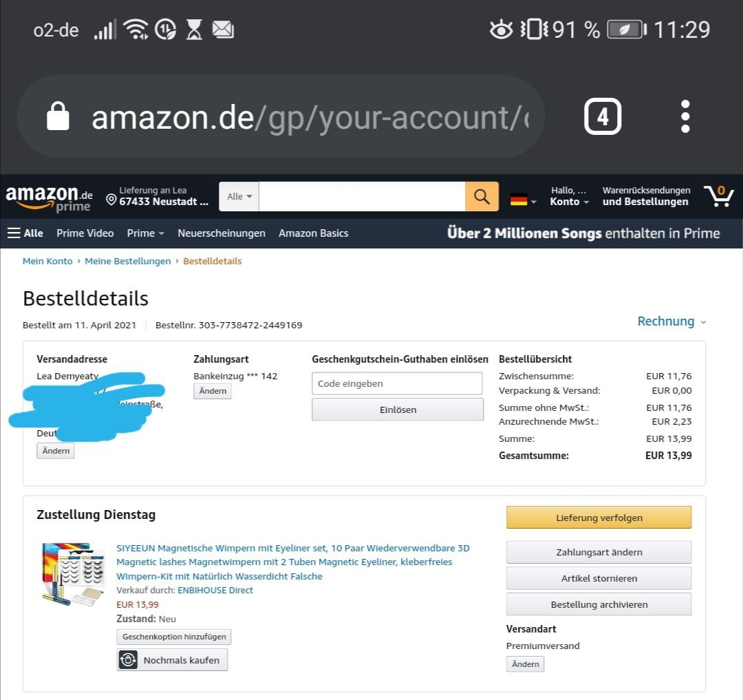Click the Artikel stornieren button
This screenshot has width=743, height=700.
pos(599,578)
